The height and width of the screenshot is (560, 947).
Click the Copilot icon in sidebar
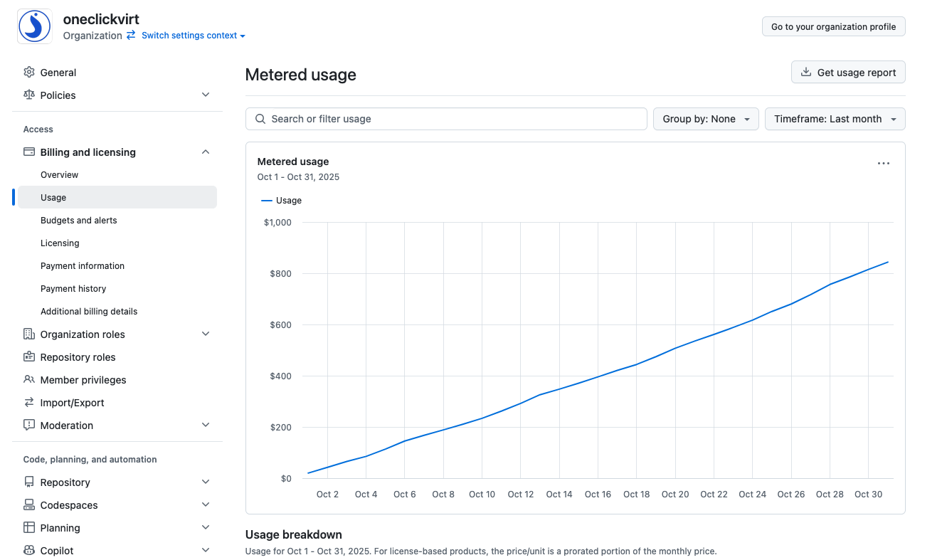coord(29,551)
